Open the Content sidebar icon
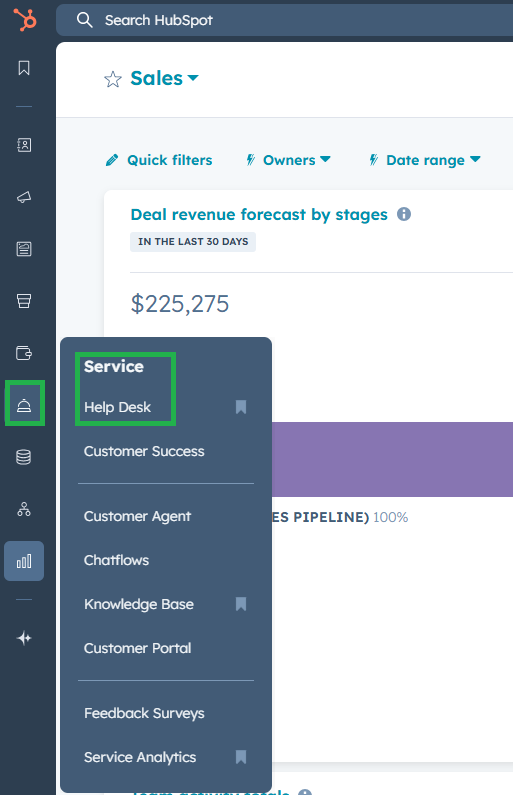The height and width of the screenshot is (795, 513). (24, 249)
